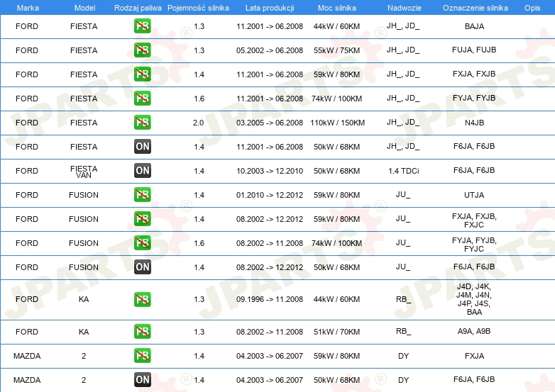555x392 pixels.
Task: Select MAZDA in the diesel F6JA row
Action: click(x=27, y=380)
